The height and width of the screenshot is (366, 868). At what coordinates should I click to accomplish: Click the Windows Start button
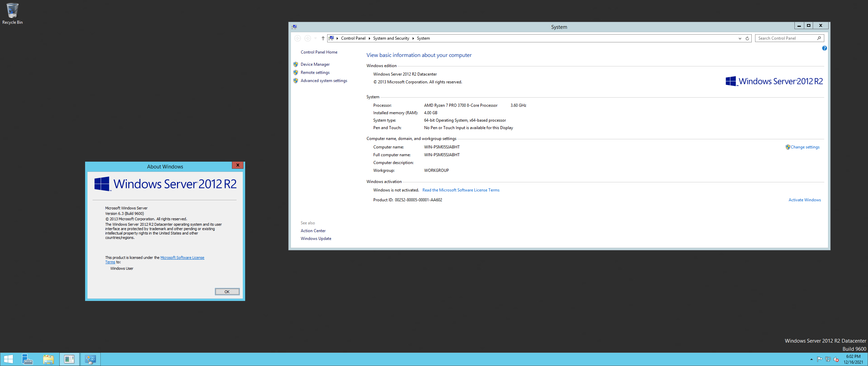(8, 359)
